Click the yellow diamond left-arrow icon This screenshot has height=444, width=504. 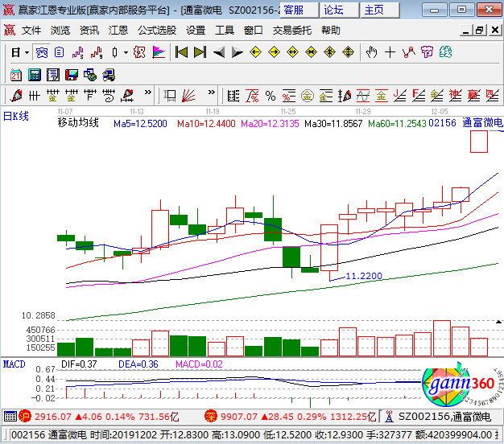[255, 52]
